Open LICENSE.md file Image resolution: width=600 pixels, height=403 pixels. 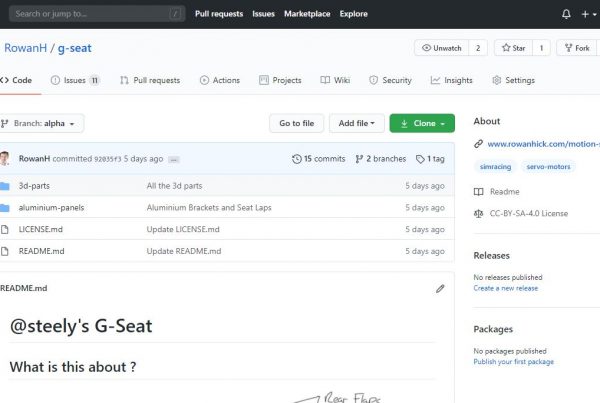41,230
